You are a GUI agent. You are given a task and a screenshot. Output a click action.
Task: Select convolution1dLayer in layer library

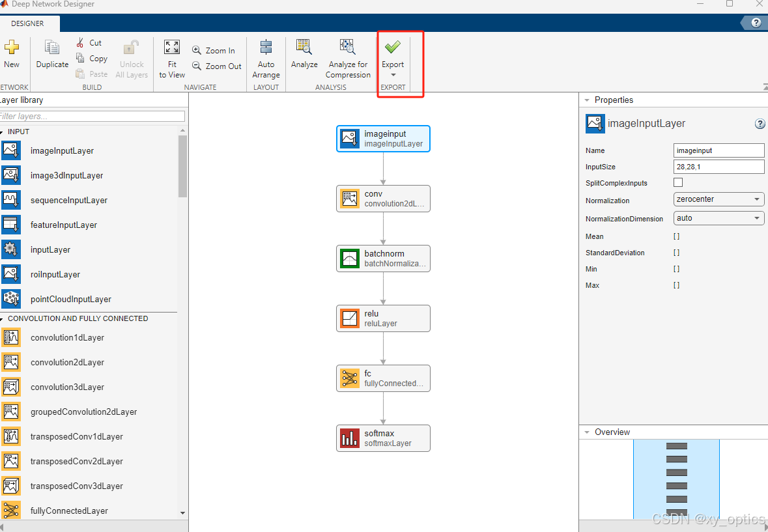tap(67, 338)
